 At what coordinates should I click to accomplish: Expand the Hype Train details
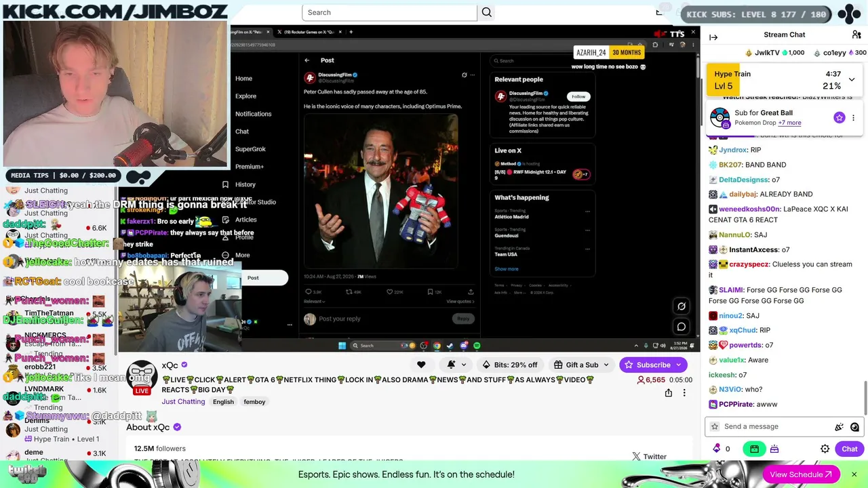coord(852,79)
